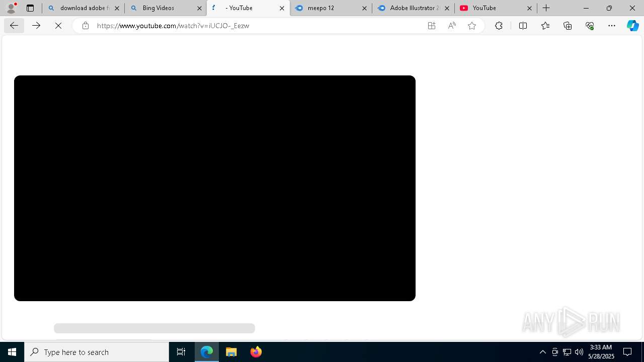
Task: View site information lock icon
Action: tap(86, 26)
